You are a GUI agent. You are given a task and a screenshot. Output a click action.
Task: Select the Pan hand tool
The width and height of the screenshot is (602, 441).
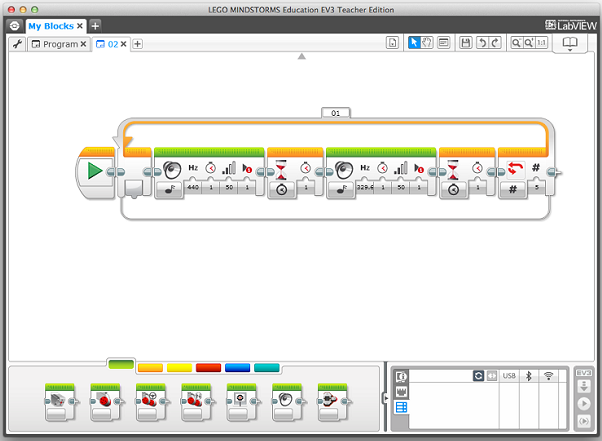point(428,43)
